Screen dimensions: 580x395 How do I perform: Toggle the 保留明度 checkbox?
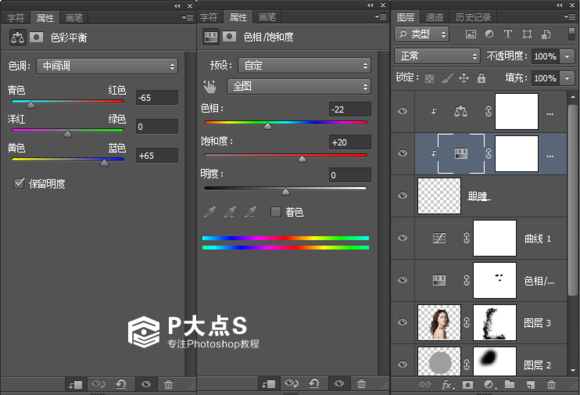[18, 183]
